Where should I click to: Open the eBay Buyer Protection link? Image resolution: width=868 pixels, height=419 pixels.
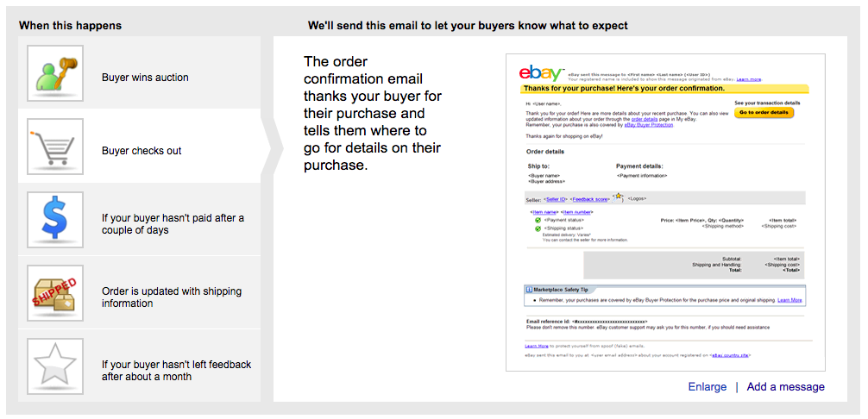click(649, 126)
